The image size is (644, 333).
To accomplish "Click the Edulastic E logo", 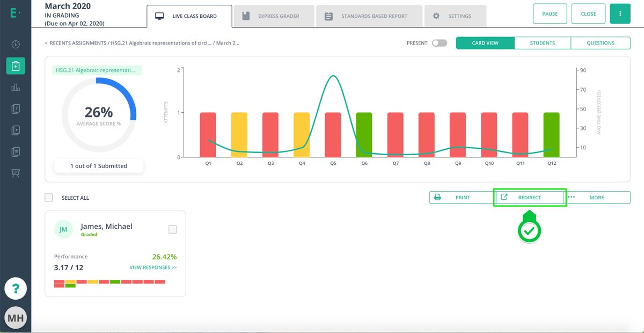I will [14, 13].
